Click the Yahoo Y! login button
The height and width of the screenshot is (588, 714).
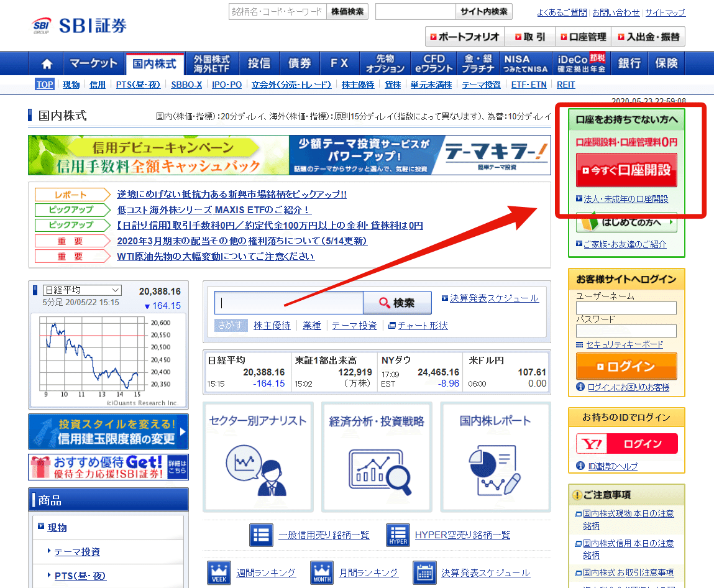(626, 443)
